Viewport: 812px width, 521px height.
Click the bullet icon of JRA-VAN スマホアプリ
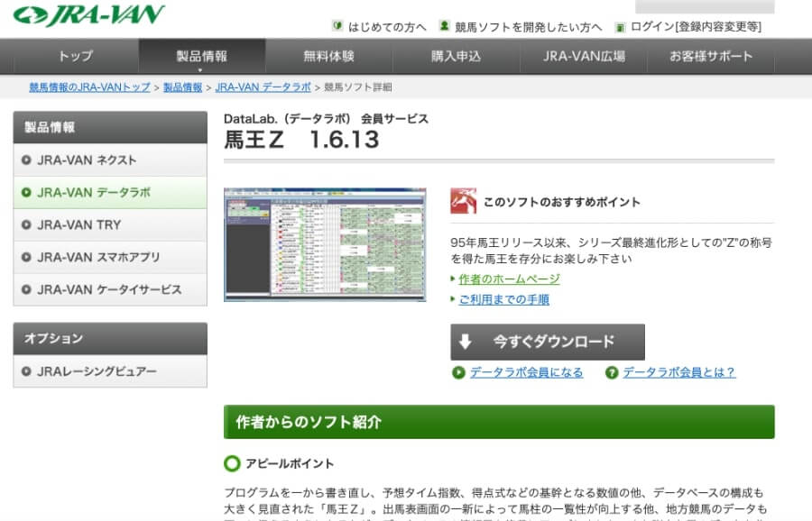tap(26, 257)
